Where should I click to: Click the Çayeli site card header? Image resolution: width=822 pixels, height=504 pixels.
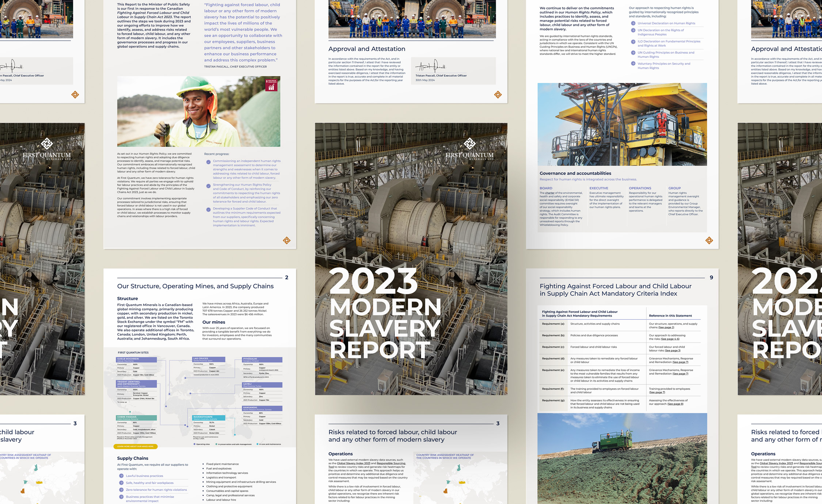click(x=262, y=385)
